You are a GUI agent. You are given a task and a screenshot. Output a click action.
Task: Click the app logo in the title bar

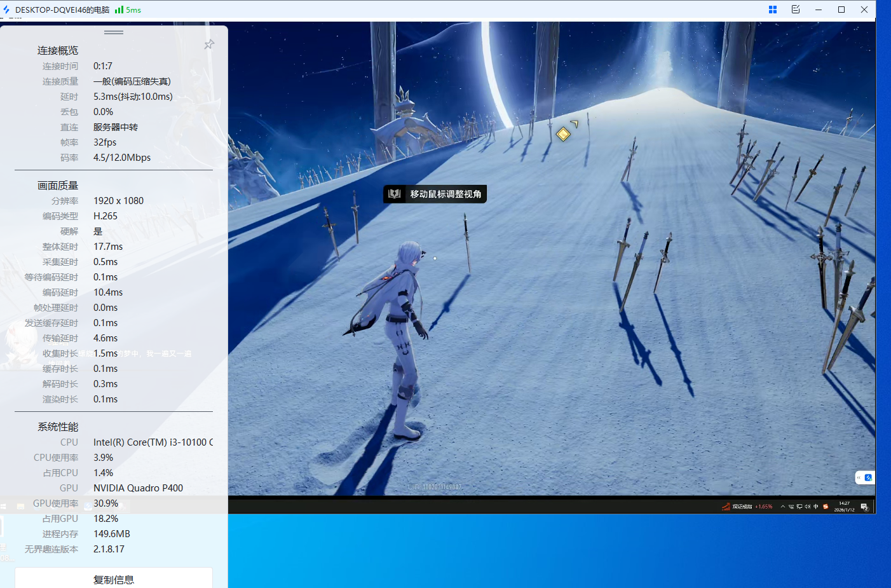[x=6, y=10]
